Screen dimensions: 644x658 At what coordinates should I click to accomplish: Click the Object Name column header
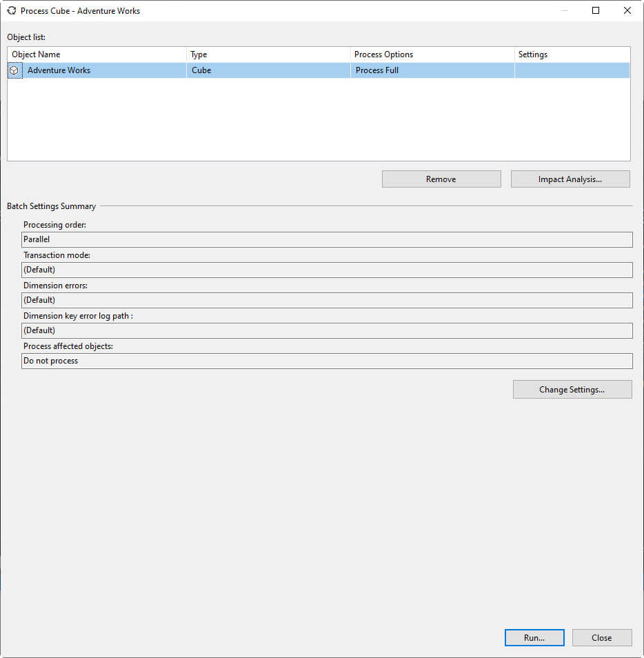(97, 54)
